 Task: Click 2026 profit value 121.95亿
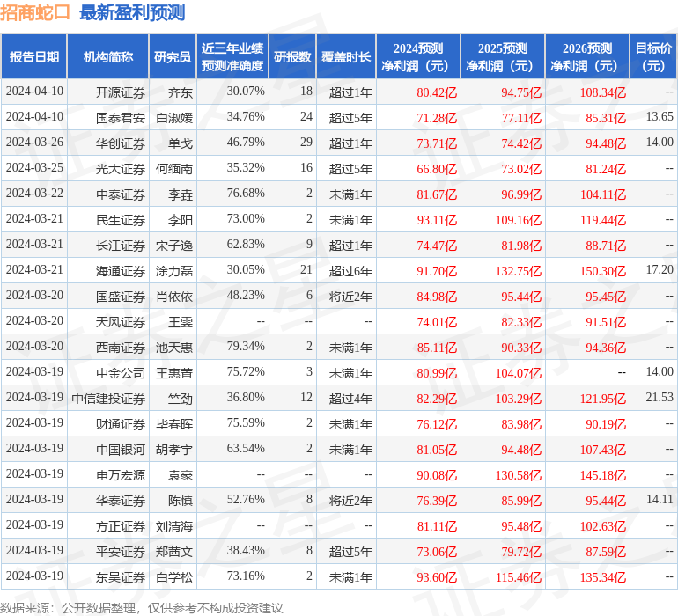click(x=603, y=399)
